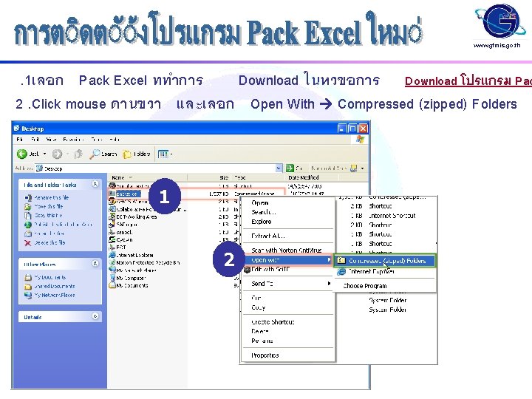Select the My Documents item in list

point(129,285)
